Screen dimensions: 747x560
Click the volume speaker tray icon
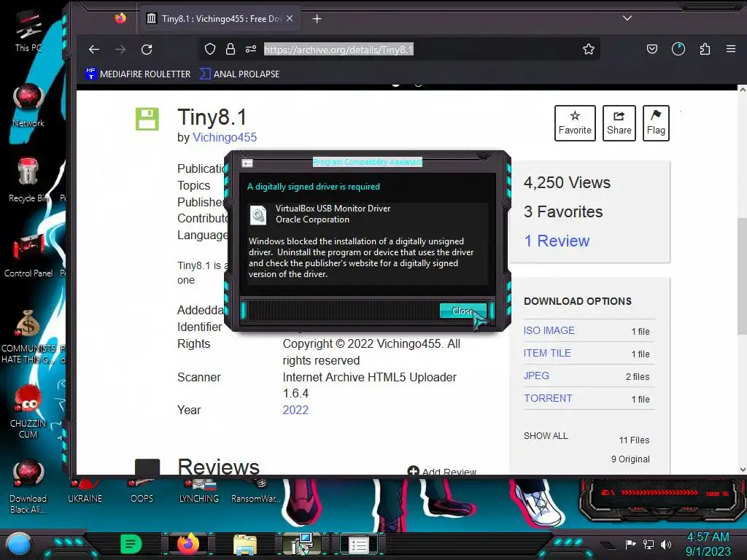[666, 544]
